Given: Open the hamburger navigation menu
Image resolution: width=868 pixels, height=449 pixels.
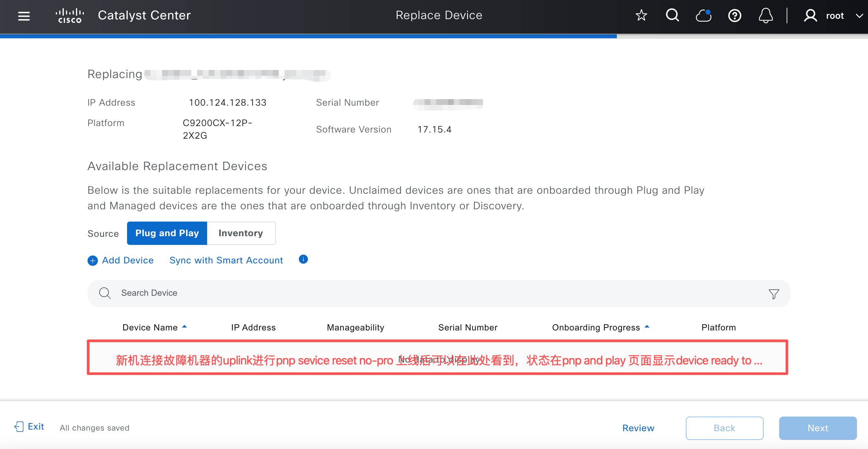Looking at the screenshot, I should [x=24, y=16].
